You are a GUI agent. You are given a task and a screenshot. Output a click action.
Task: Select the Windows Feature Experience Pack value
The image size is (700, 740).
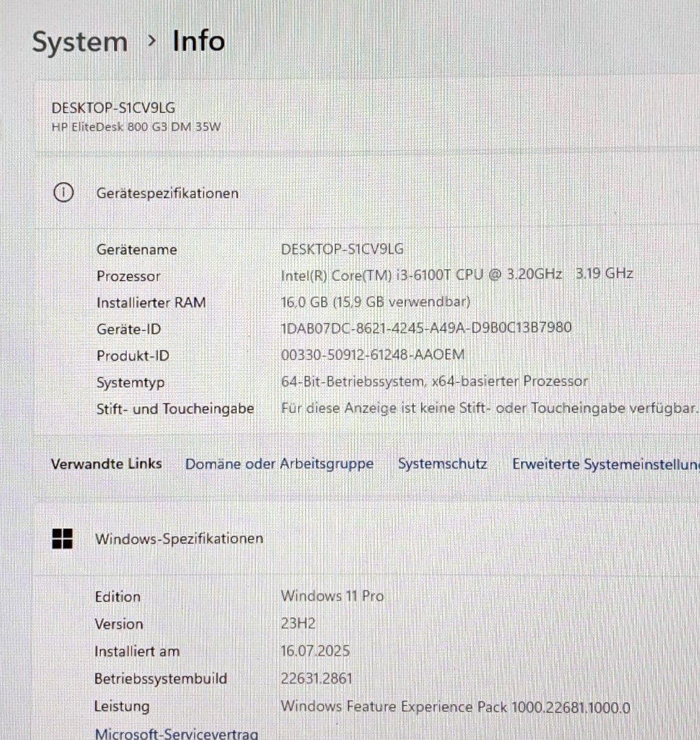tap(456, 707)
